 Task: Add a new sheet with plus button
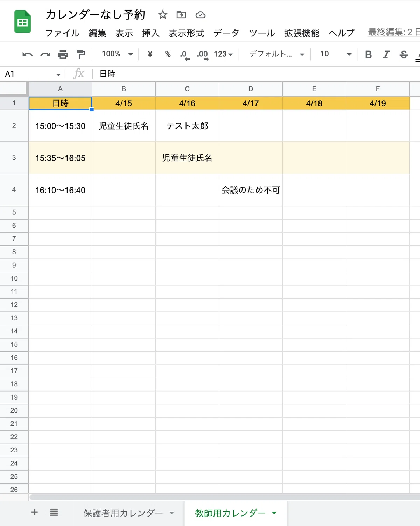34,512
